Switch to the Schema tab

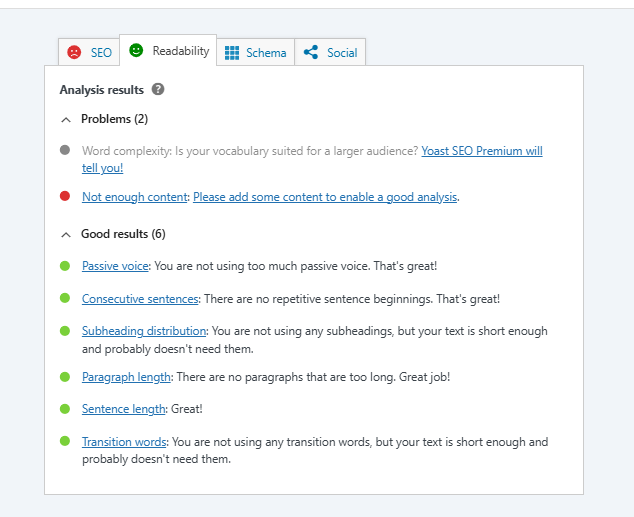point(266,53)
